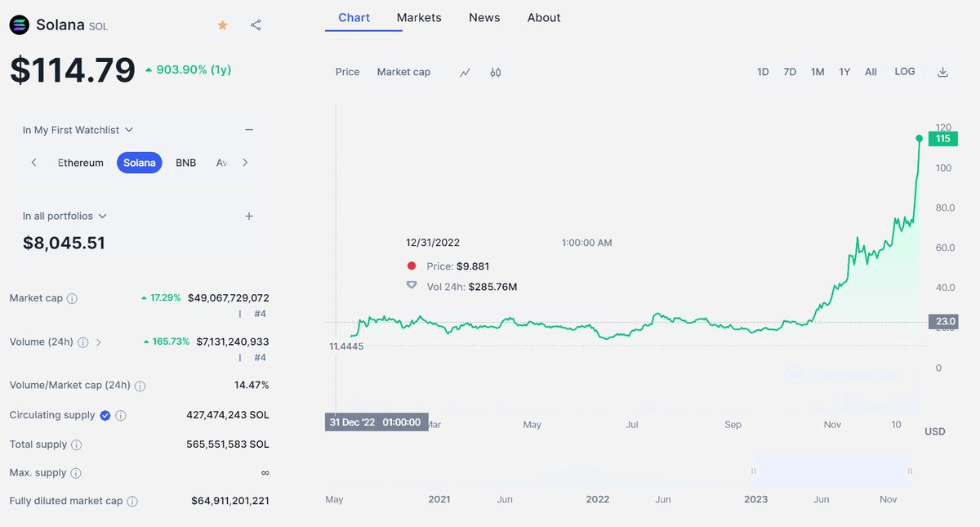The image size is (980, 527).
Task: Open the Circulating supply info icon
Action: pyautogui.click(x=121, y=416)
